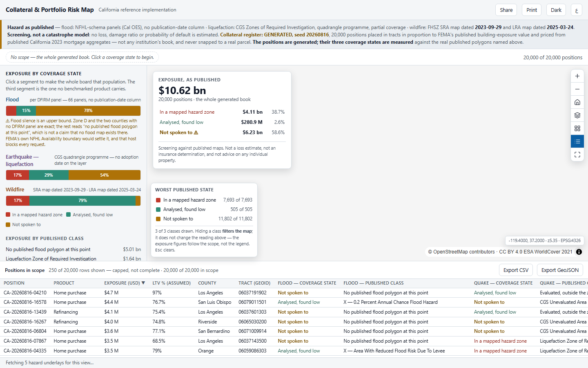Select the Flood bar 15% segment

pyautogui.click(x=26, y=111)
